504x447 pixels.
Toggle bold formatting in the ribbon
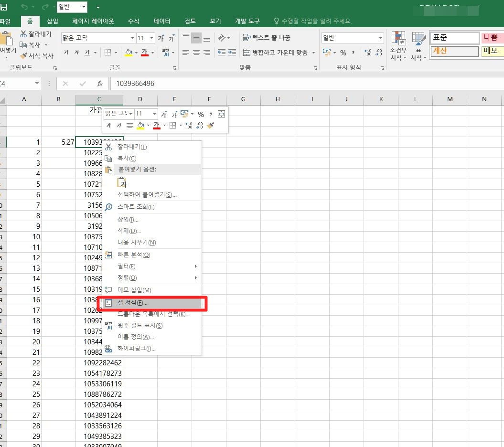tap(66, 53)
